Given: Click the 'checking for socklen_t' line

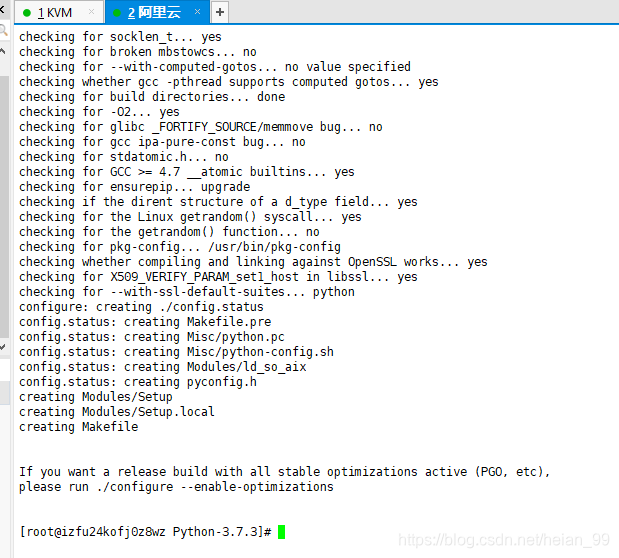Looking at the screenshot, I should tap(120, 37).
